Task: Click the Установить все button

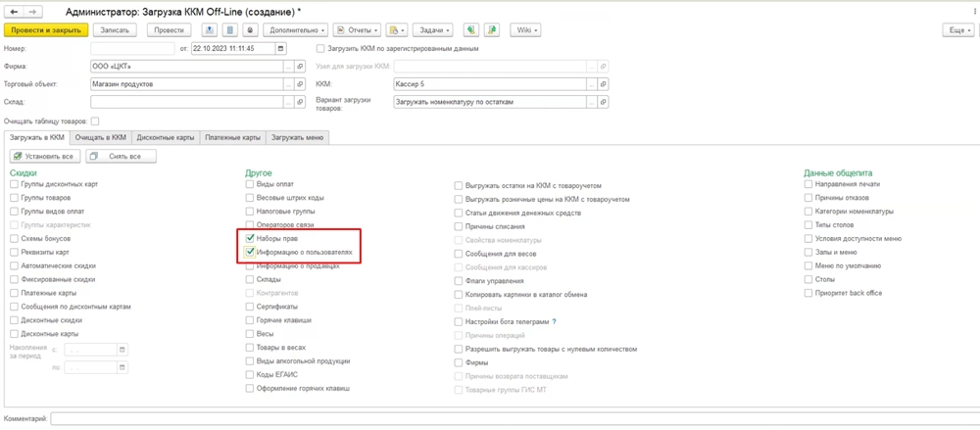Action: click(42, 157)
